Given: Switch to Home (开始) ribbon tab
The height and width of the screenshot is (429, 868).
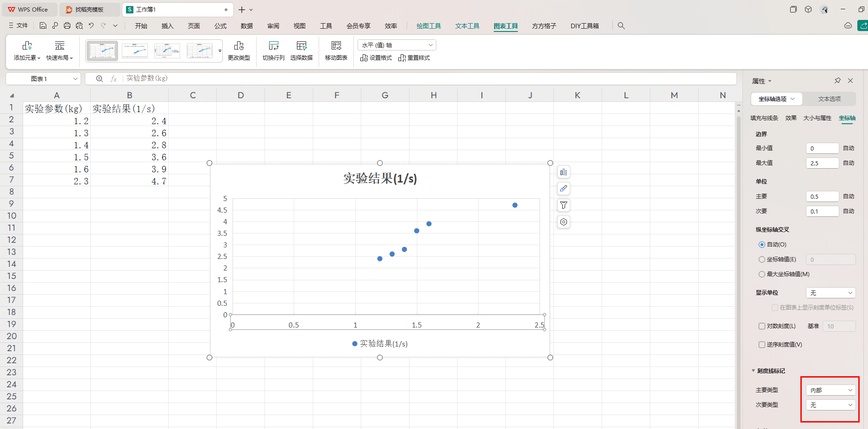Looking at the screenshot, I should tap(141, 26).
